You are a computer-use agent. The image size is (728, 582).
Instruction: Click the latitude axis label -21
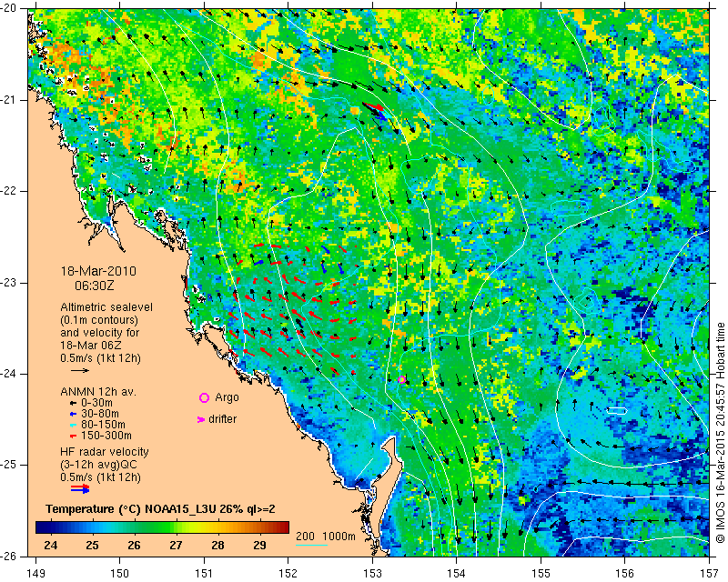tap(9, 100)
